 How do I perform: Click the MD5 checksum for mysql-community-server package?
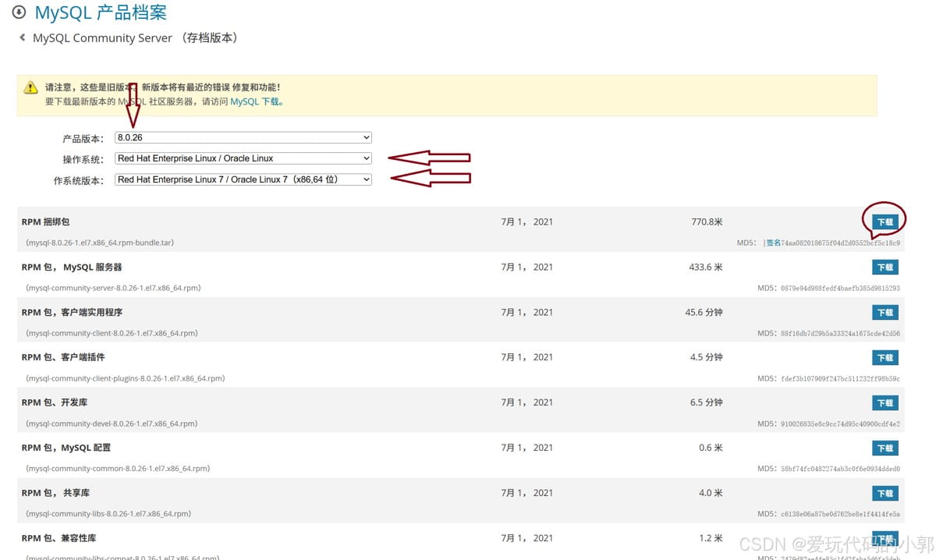point(841,288)
